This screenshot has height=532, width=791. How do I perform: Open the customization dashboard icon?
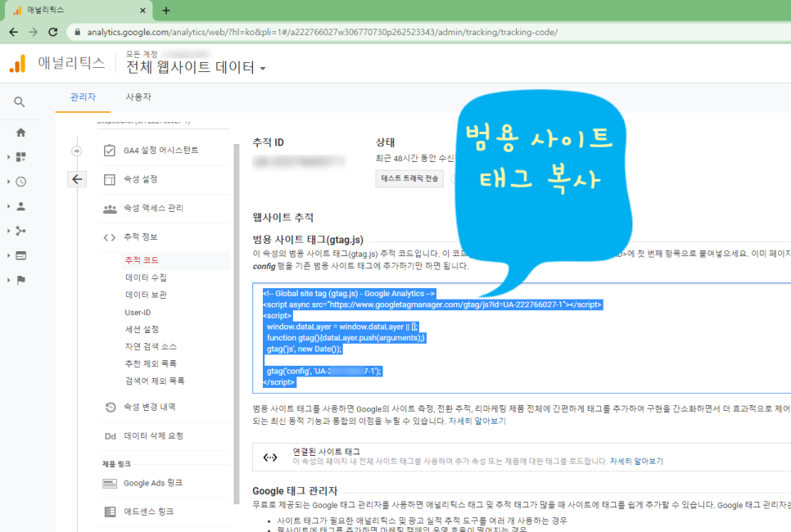tap(20, 157)
